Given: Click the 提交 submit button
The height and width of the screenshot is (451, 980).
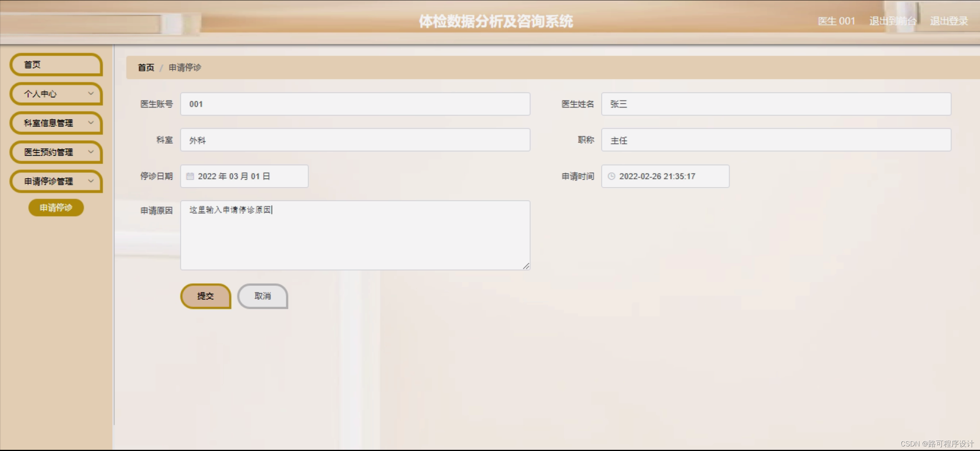Looking at the screenshot, I should tap(205, 296).
